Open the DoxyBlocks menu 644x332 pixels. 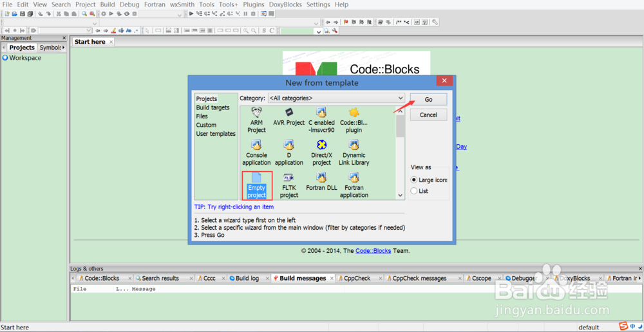[x=285, y=5]
